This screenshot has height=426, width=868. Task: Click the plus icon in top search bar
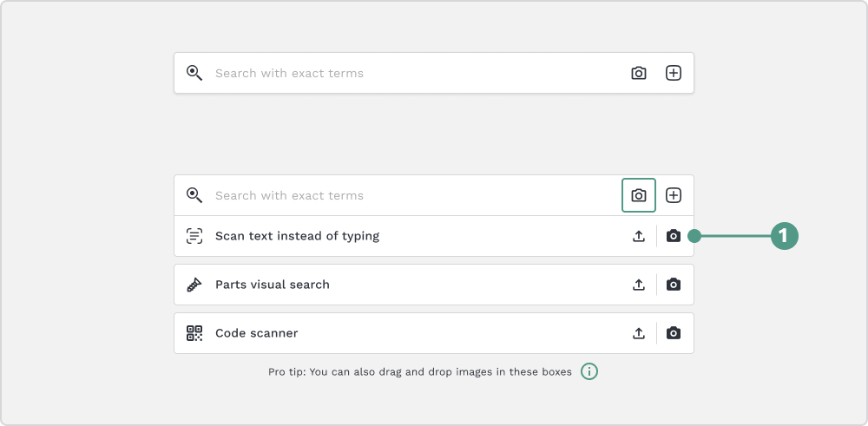click(x=674, y=73)
